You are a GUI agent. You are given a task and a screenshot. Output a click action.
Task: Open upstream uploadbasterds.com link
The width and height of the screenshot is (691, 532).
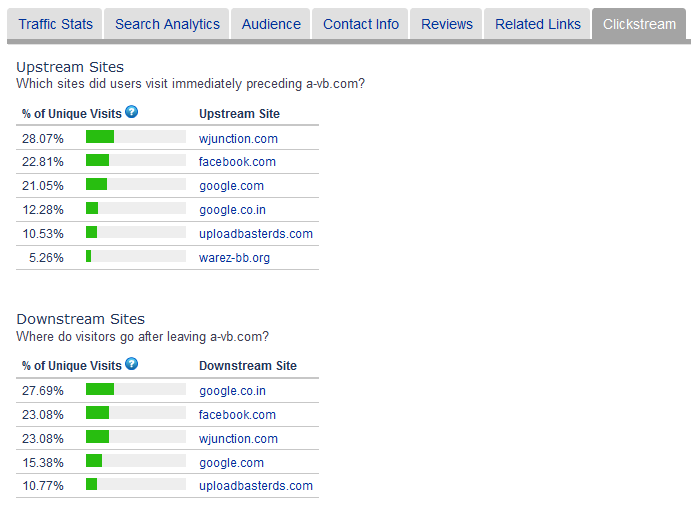255,234
